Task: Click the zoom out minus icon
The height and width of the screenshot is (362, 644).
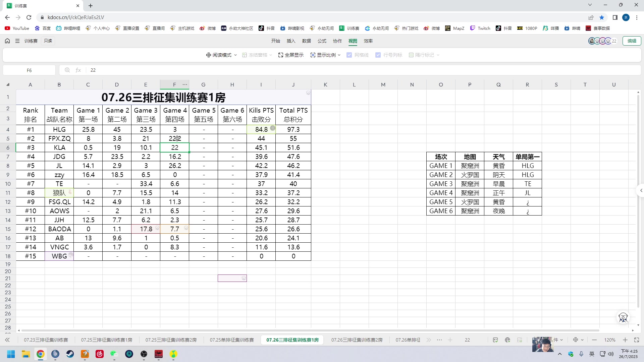Action: pos(594,340)
